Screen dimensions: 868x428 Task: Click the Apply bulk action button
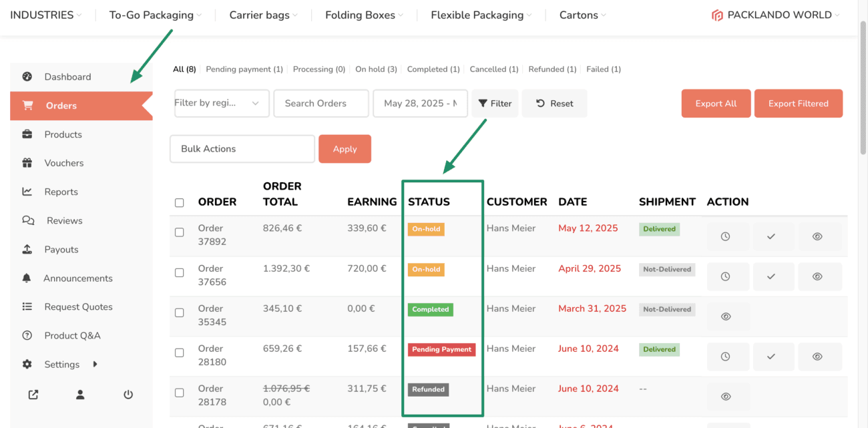(x=345, y=149)
